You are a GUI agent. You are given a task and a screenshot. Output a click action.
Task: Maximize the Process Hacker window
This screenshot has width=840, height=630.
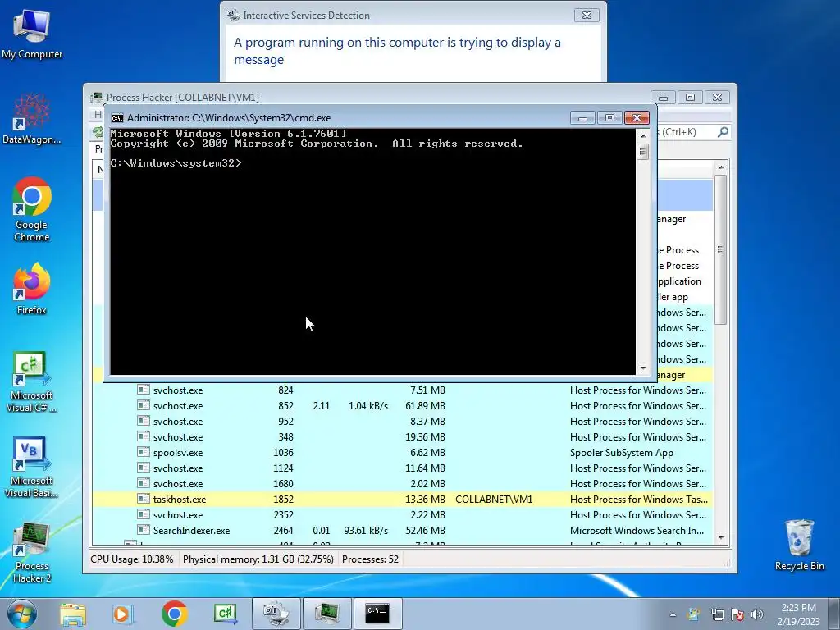pos(690,98)
